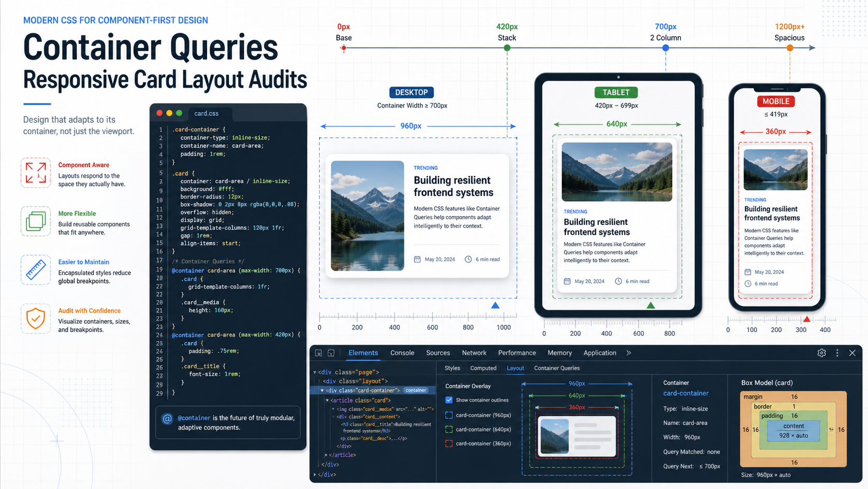
Task: Click the container badge in the DOM tree
Action: 416,390
